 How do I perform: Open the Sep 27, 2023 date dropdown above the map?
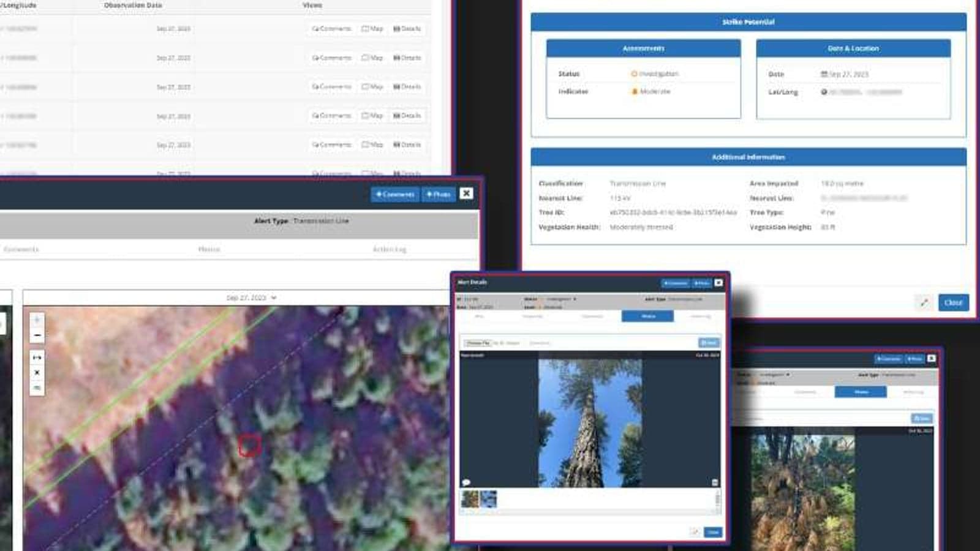coord(251,298)
